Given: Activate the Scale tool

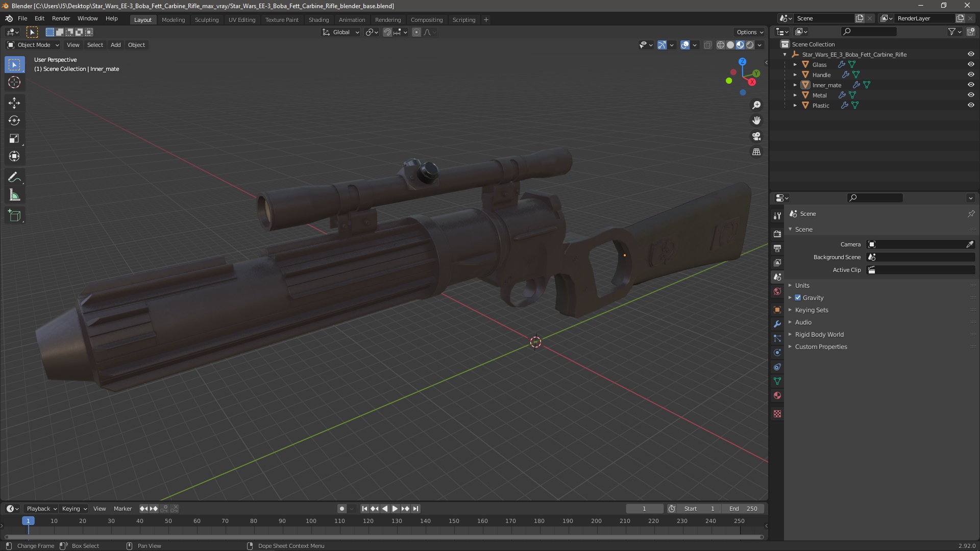Looking at the screenshot, I should [x=14, y=138].
